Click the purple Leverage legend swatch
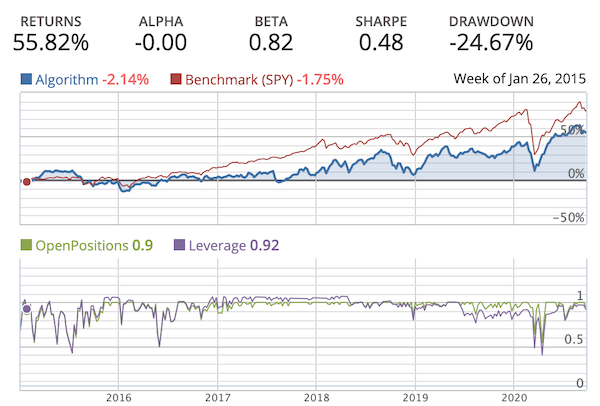Viewport: 600px width, 406px height. coord(180,245)
